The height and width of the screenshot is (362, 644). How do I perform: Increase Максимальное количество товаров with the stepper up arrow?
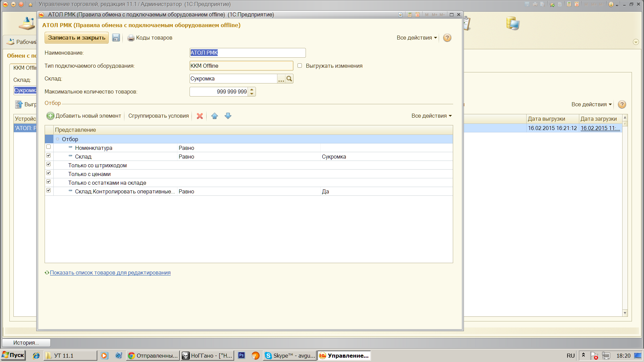[252, 89]
